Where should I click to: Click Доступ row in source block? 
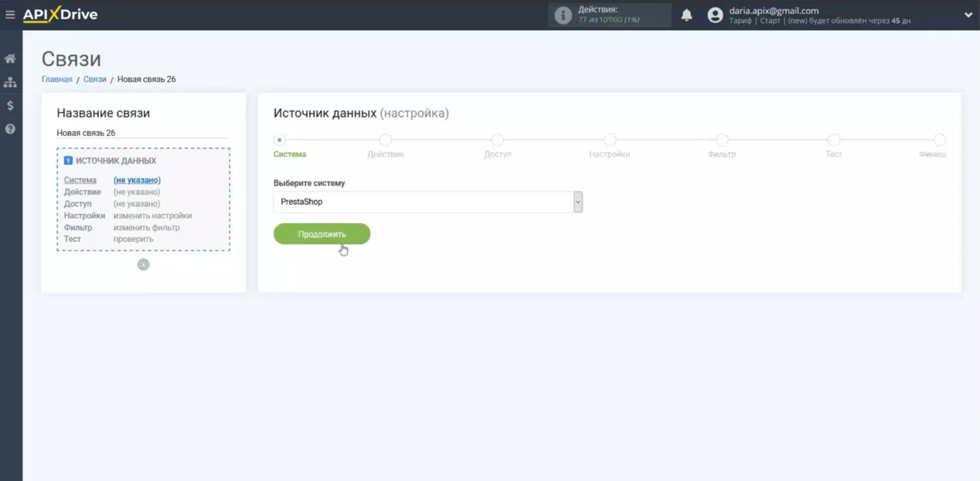(x=112, y=204)
